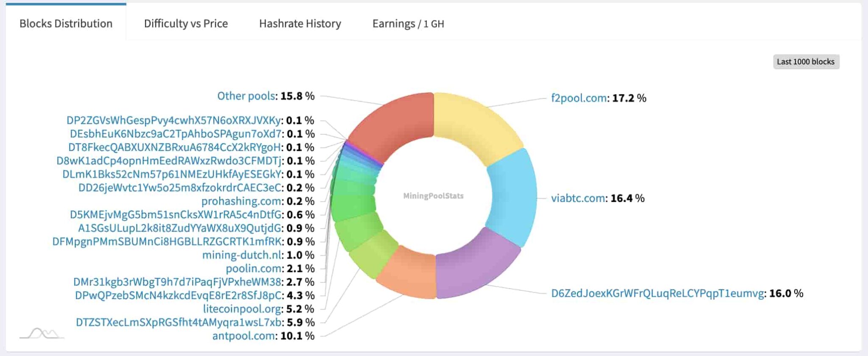Click the 15.8 % value beside Other pools
Viewport: 868px width, 356px height.
298,96
